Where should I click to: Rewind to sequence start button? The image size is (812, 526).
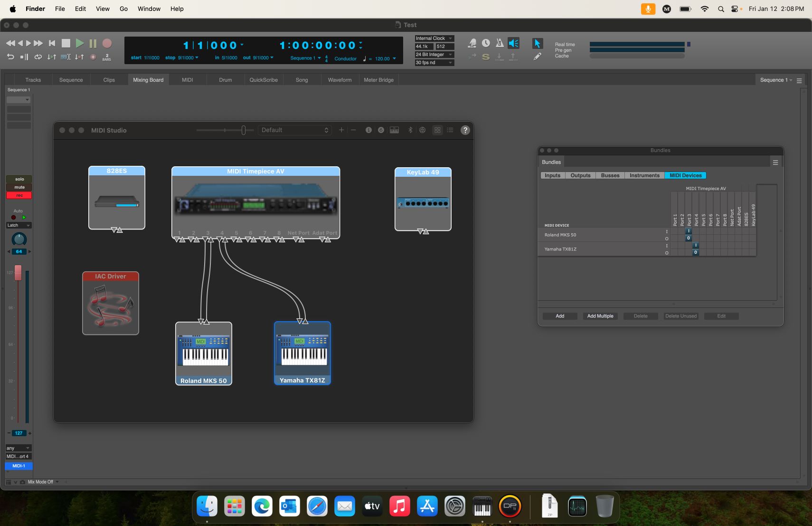52,43
